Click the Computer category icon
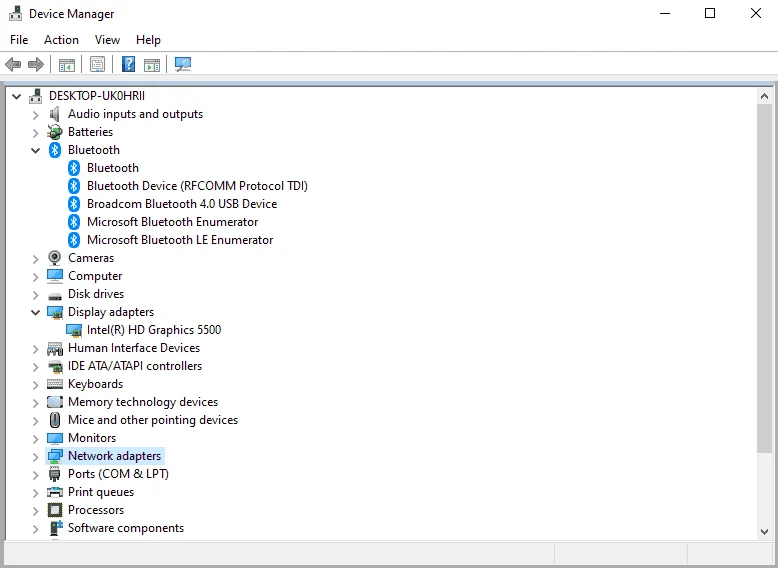Screen dimensions: 778x568 tap(55, 276)
